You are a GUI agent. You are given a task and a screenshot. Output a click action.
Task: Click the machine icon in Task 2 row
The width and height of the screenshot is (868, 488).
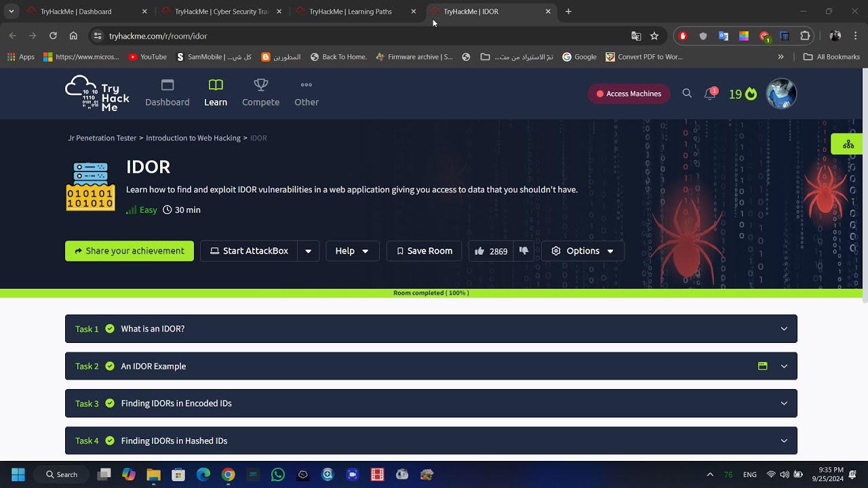(763, 366)
